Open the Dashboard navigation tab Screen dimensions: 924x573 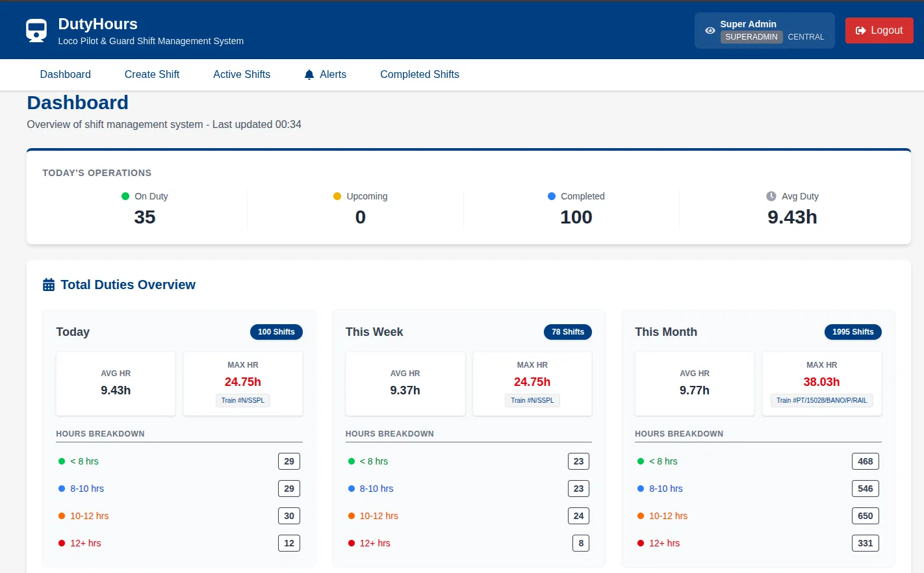point(66,75)
